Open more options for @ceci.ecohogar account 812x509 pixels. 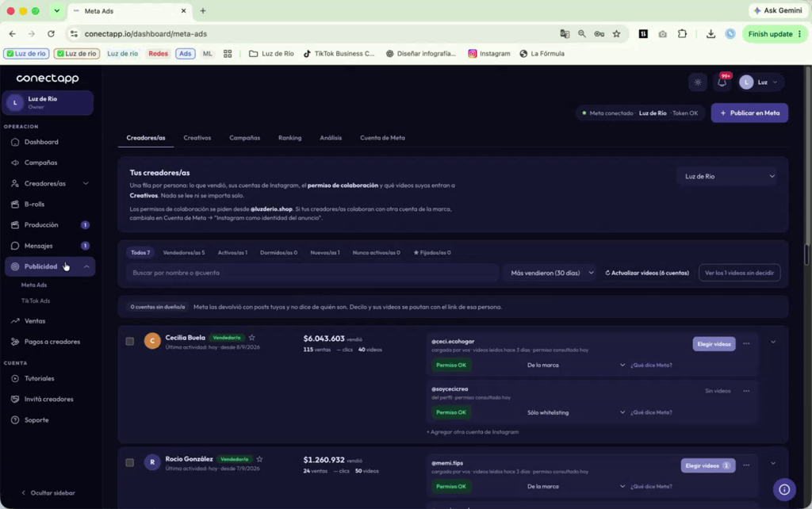click(x=746, y=344)
